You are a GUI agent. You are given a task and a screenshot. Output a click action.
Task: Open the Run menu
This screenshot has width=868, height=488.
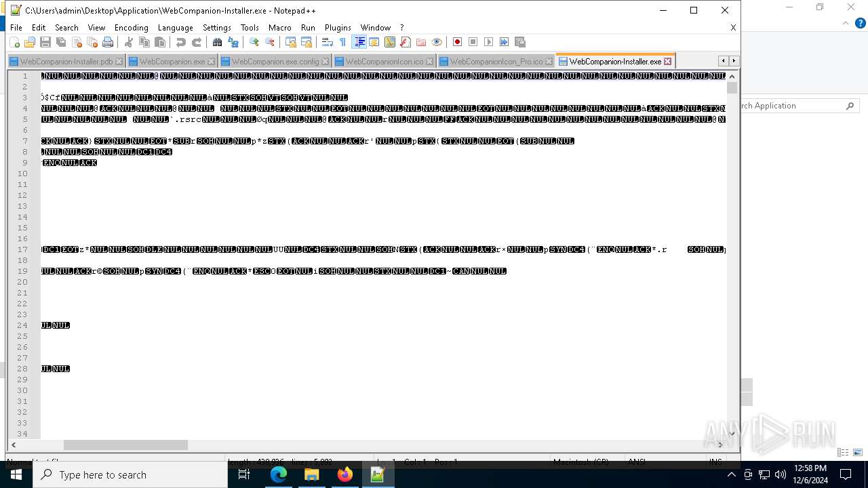coord(308,28)
